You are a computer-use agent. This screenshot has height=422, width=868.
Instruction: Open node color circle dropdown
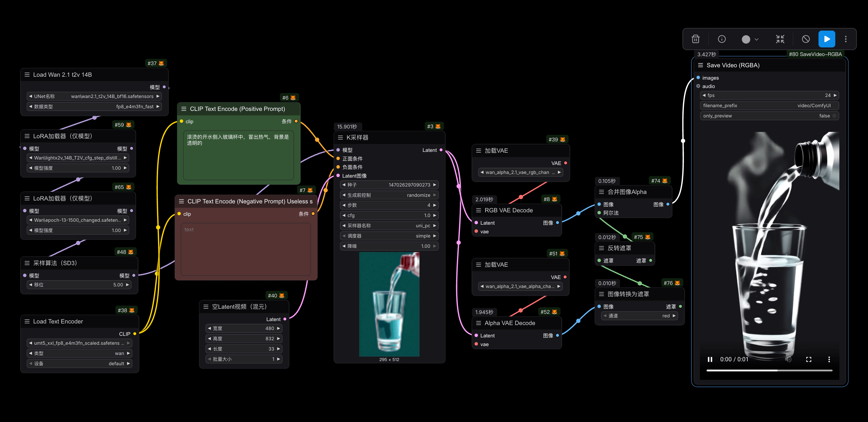750,39
